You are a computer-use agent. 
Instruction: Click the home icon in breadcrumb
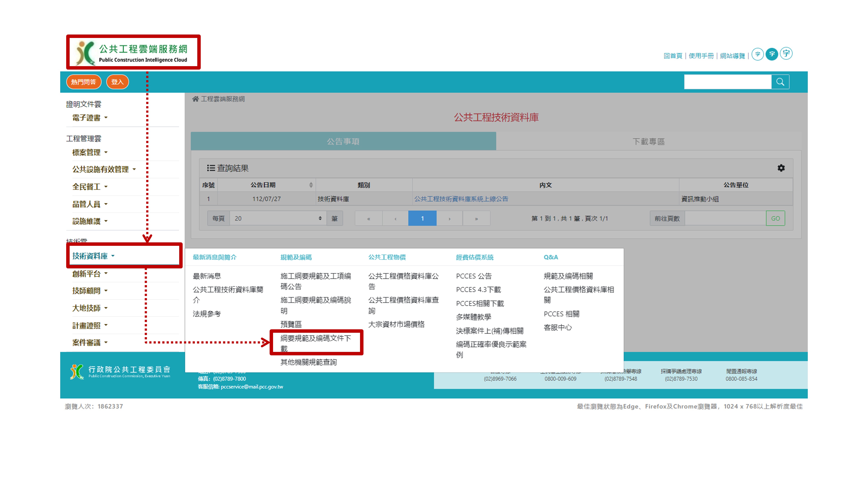click(x=195, y=99)
